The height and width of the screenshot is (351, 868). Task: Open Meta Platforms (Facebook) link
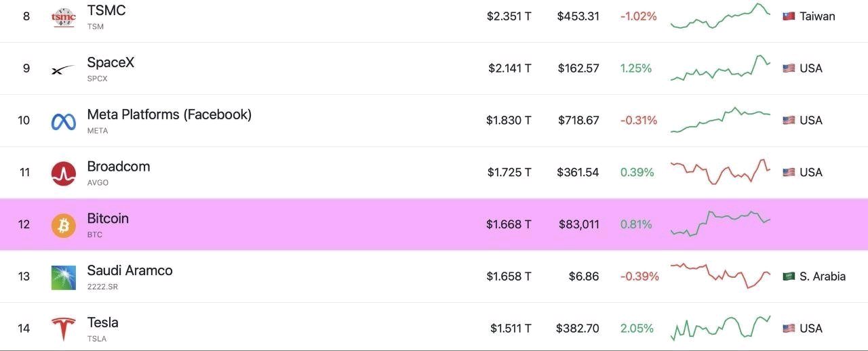point(170,115)
